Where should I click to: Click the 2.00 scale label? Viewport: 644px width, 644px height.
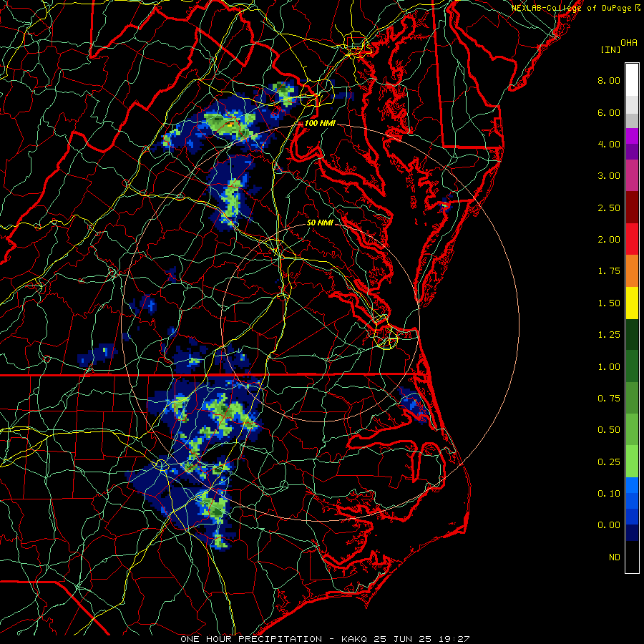(609, 240)
